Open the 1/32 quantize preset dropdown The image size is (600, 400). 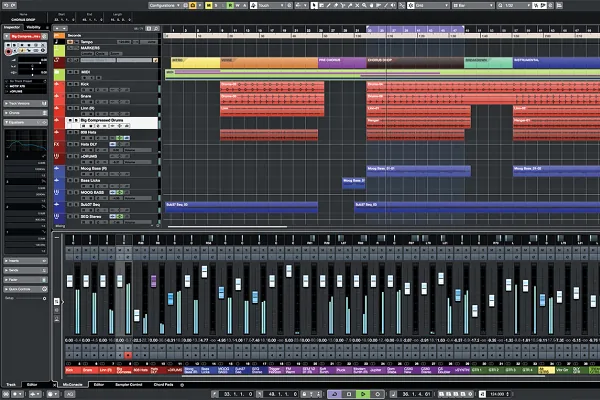(515, 5)
